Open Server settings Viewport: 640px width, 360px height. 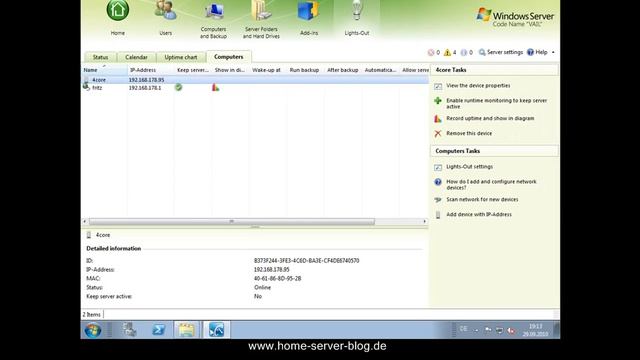point(501,52)
